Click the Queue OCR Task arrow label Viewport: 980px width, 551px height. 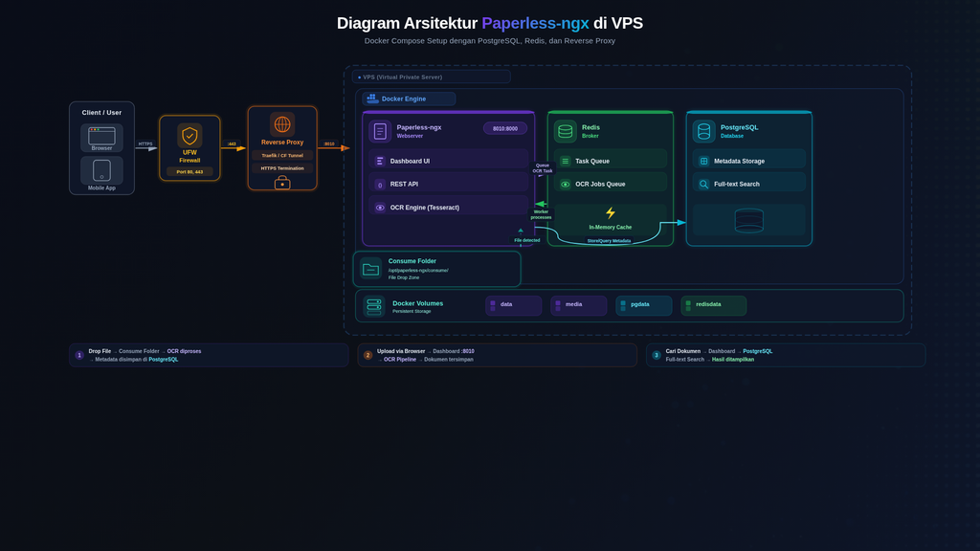coord(543,168)
